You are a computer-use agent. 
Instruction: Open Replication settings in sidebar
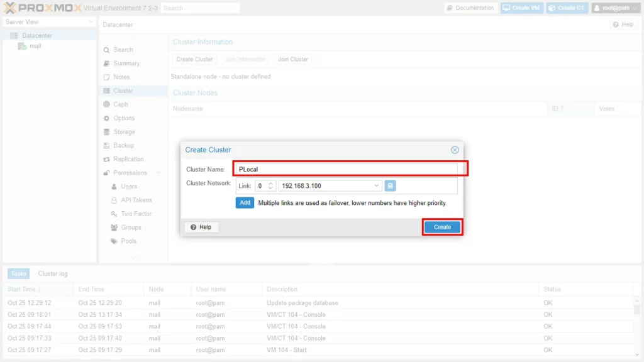[128, 159]
